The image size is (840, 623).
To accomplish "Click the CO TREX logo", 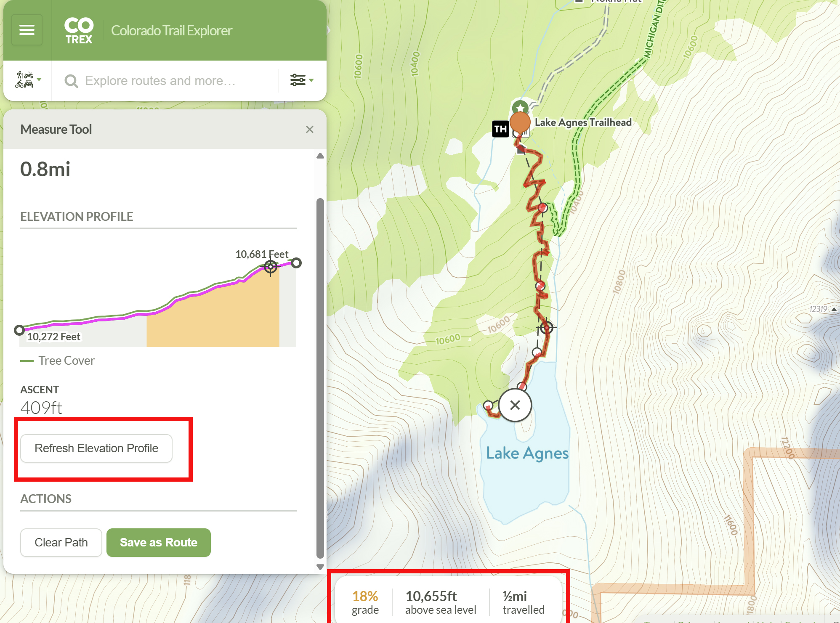I will (x=79, y=30).
